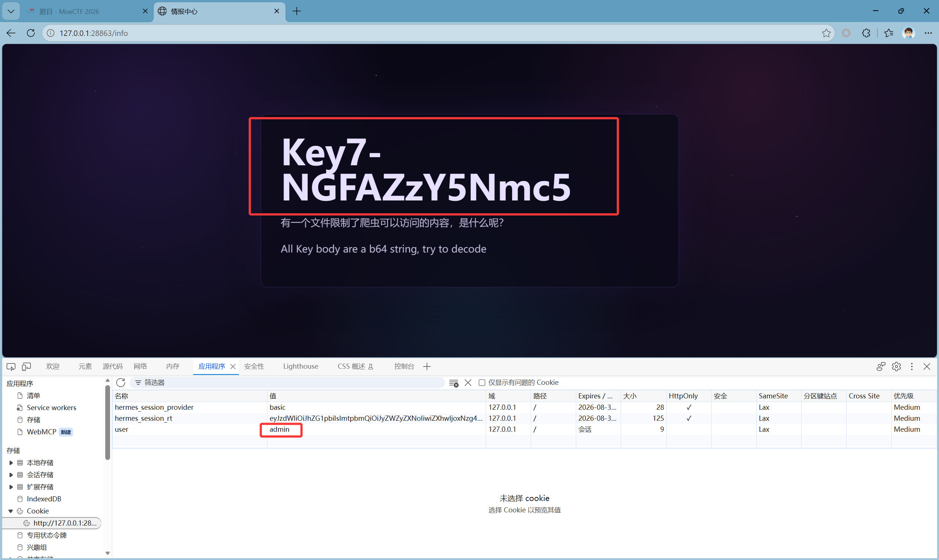Sort cookies by the HttpOnly column header

(689, 396)
